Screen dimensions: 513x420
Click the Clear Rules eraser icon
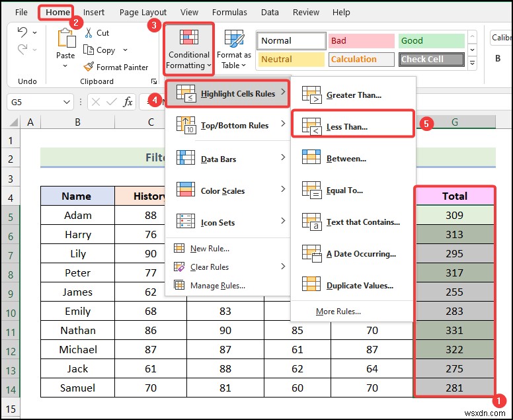[x=179, y=267]
